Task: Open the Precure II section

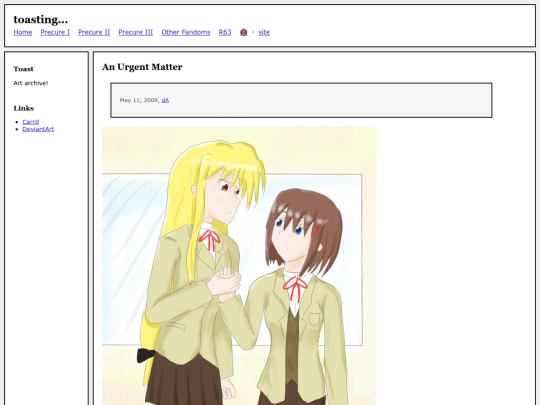Action: 94,32
